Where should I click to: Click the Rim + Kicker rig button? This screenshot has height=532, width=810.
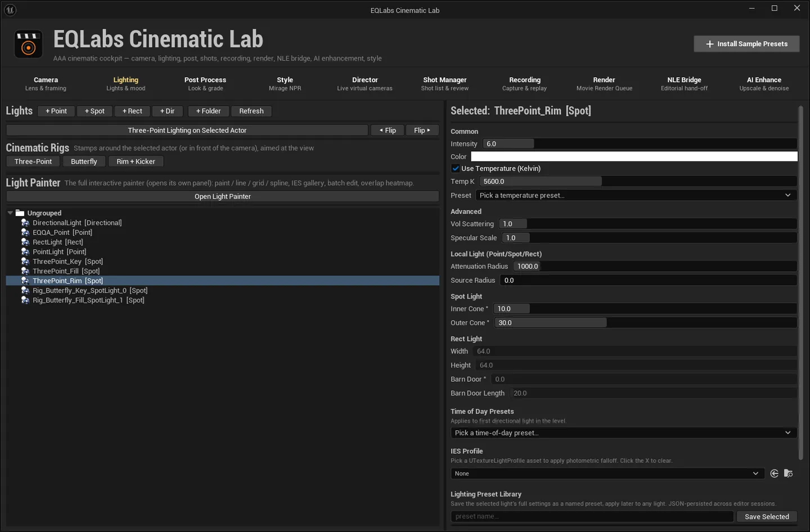coord(136,161)
